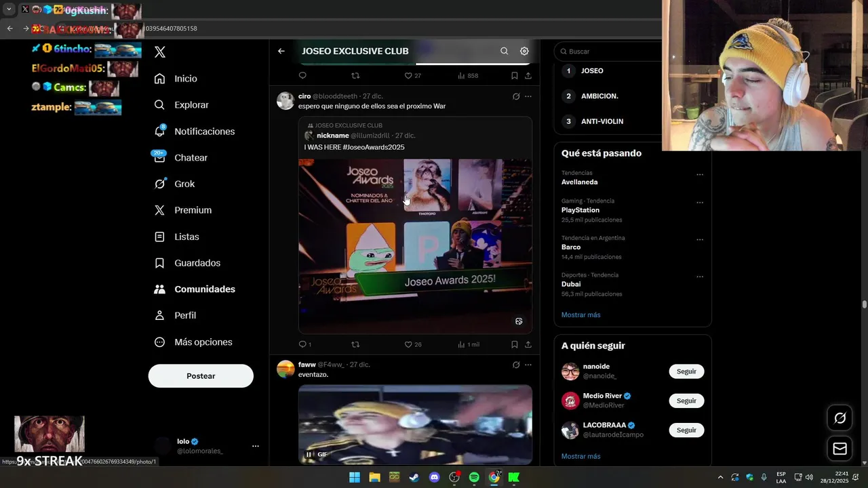
Task: Open more options for Avellaneda trend
Action: tap(700, 175)
